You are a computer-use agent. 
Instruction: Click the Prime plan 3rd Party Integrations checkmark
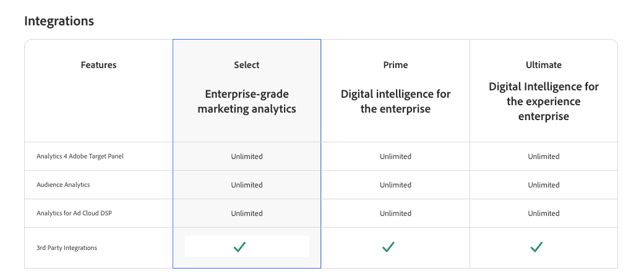(x=389, y=247)
